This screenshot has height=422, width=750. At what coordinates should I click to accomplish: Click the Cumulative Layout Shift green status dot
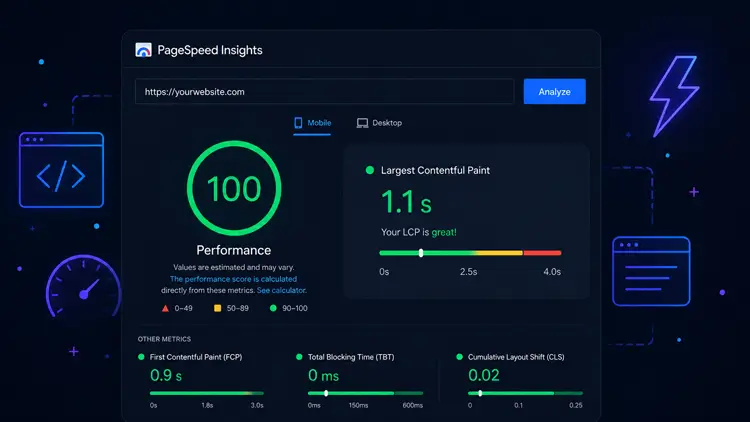pyautogui.click(x=460, y=357)
